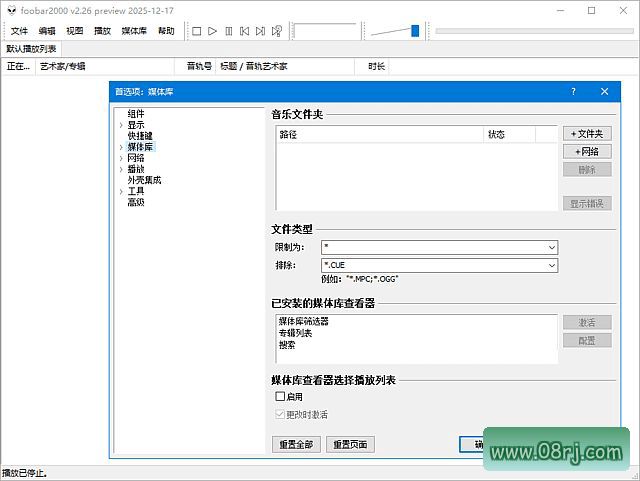Open the 媒体库 menu in menu bar
Screen dimensions: 640x481
click(134, 31)
